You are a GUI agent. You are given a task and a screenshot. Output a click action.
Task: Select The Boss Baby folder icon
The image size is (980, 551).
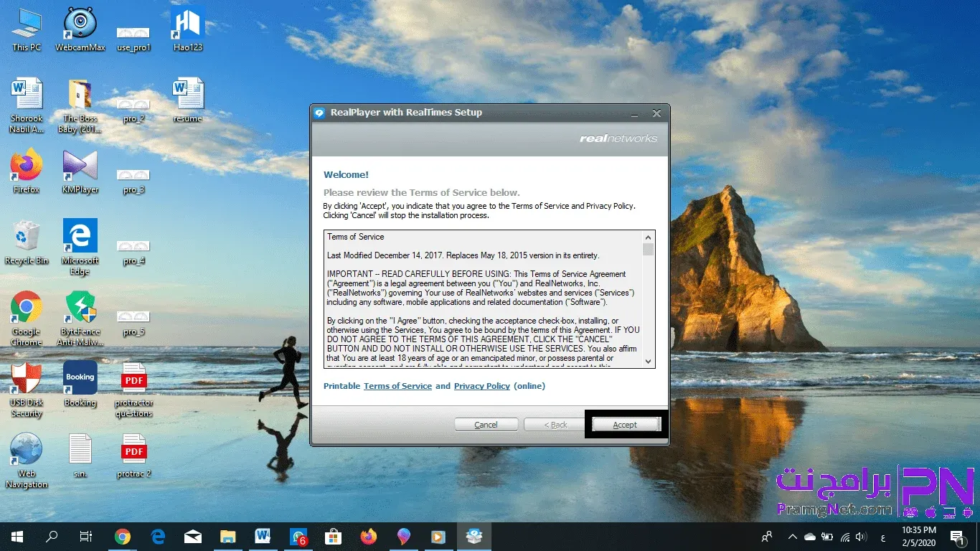[x=80, y=106]
